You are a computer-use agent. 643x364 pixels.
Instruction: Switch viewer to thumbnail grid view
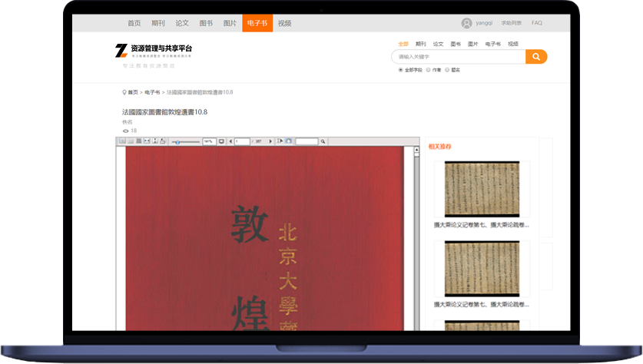[138, 141]
